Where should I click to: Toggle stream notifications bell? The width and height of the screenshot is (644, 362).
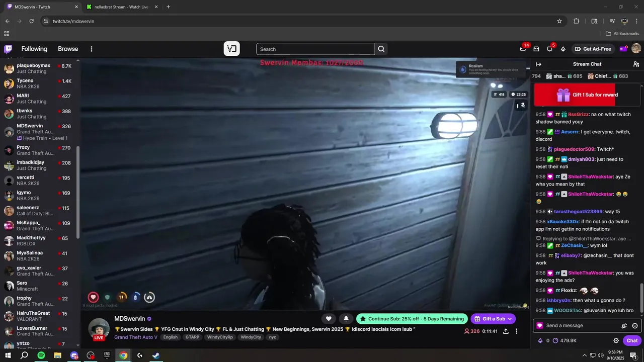tap(346, 318)
